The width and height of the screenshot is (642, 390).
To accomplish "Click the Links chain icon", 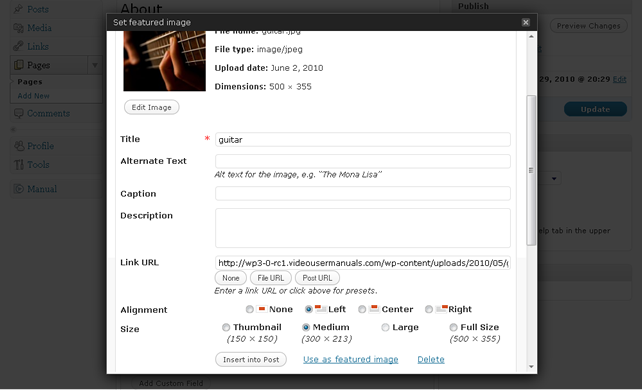I will [x=18, y=46].
